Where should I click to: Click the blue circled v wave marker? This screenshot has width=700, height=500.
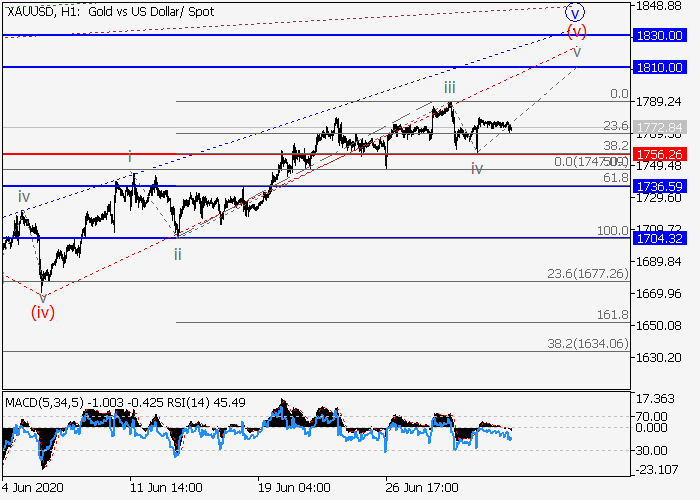point(574,13)
